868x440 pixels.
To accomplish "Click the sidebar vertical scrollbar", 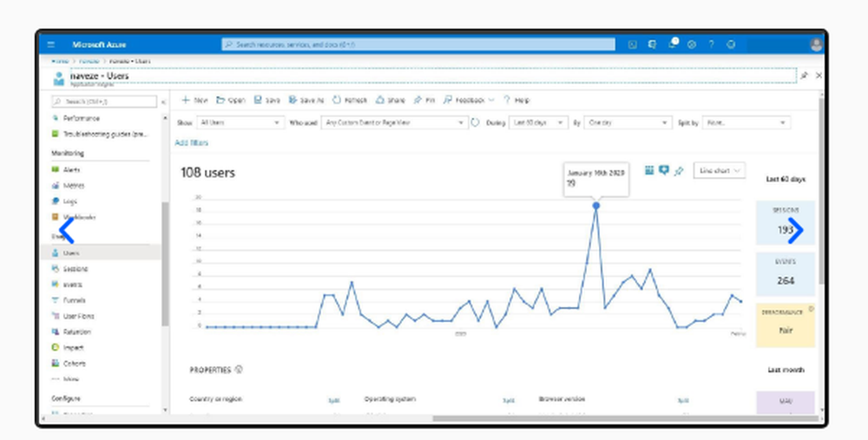I will (x=165, y=264).
